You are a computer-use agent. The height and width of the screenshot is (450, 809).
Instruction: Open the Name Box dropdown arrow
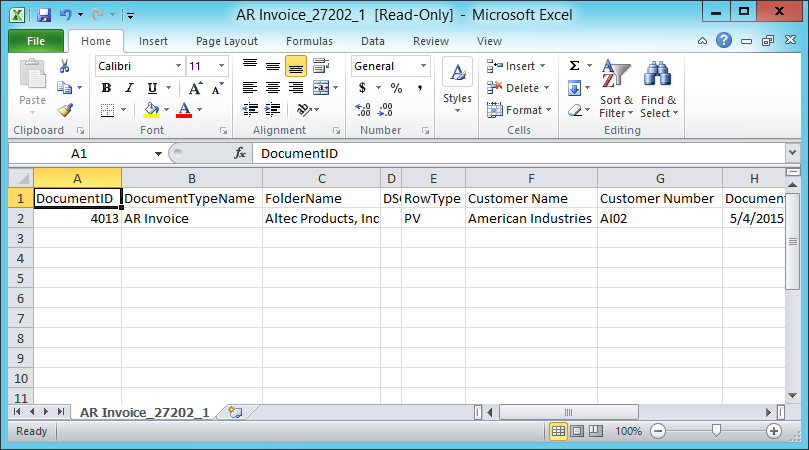coord(158,154)
